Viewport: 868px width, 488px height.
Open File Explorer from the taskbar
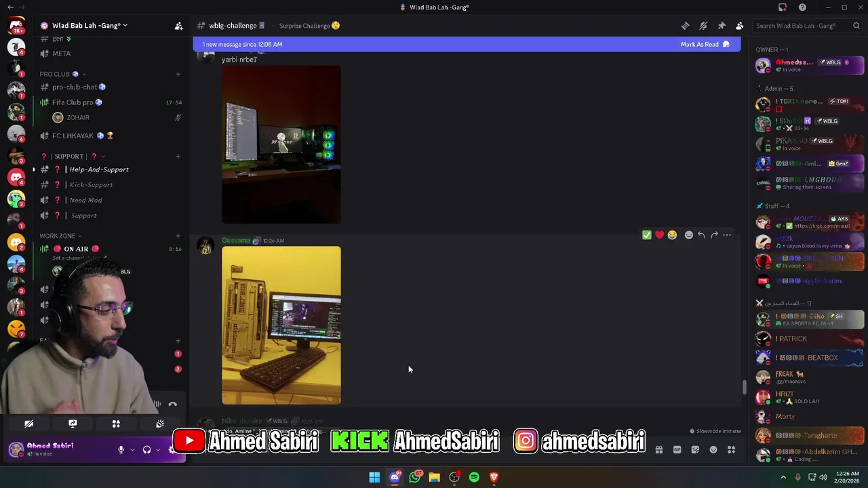pos(435,477)
